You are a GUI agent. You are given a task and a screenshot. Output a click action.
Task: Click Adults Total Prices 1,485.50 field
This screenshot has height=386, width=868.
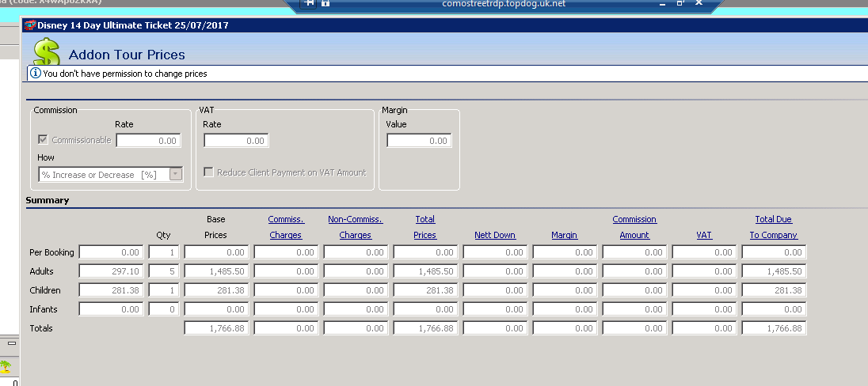(426, 271)
